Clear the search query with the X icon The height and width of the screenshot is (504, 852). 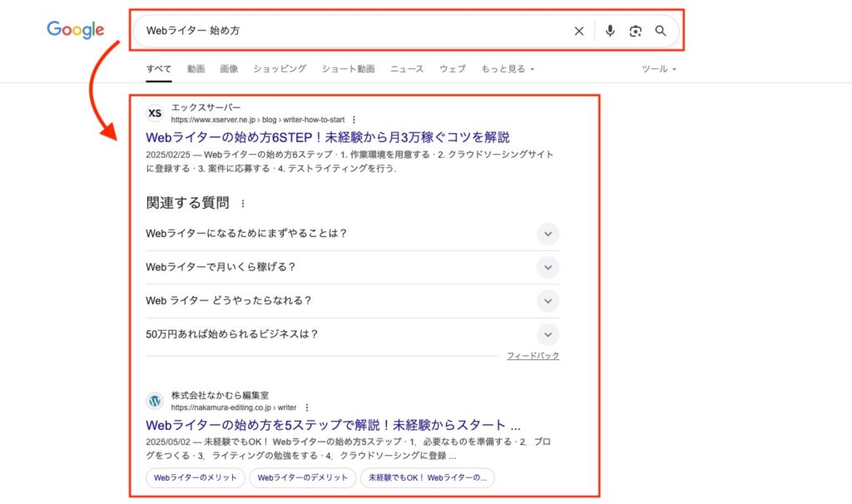(x=579, y=31)
